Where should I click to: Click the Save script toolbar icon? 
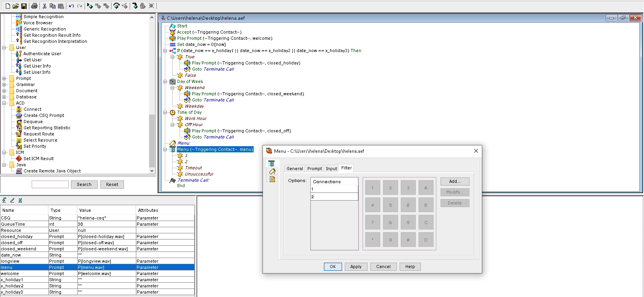pyautogui.click(x=24, y=6)
